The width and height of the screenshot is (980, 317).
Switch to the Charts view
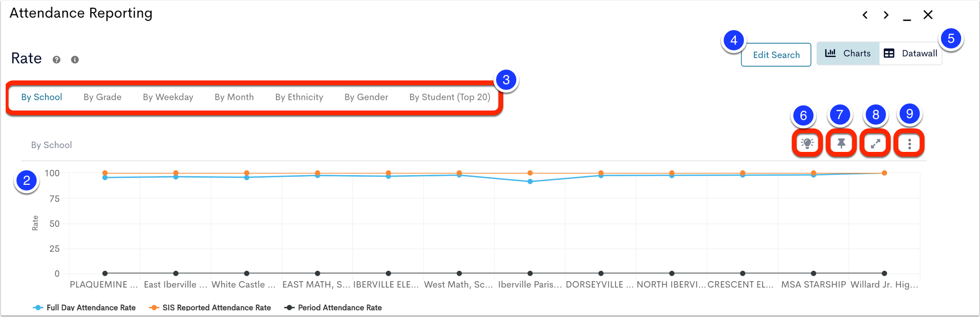(848, 54)
